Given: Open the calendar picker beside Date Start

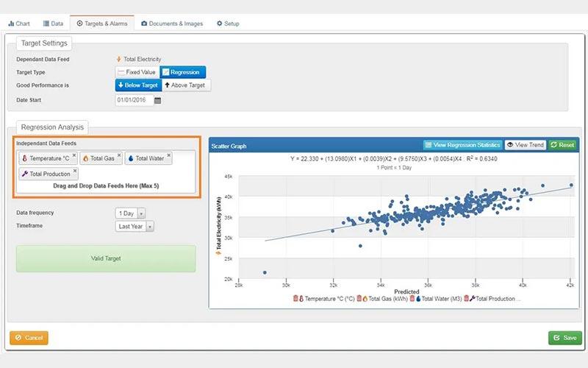Looking at the screenshot, I should click(x=158, y=100).
